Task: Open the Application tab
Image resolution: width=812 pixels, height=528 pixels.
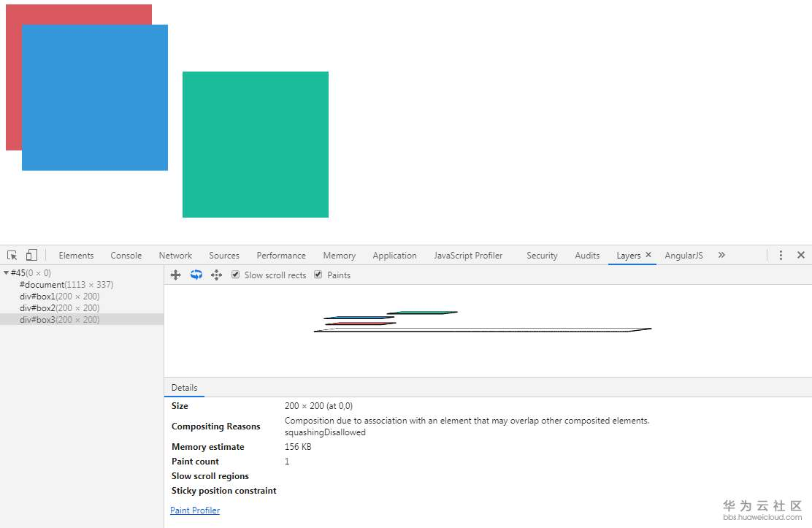Action: (x=394, y=256)
